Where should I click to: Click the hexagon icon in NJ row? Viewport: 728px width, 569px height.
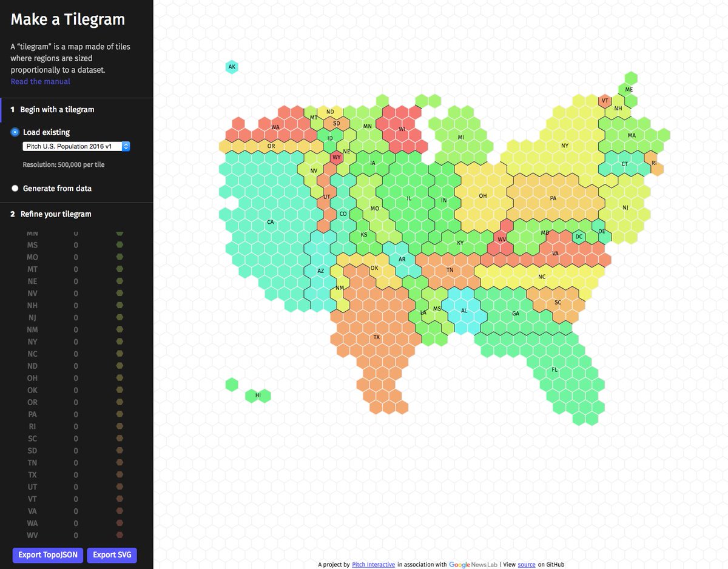120,318
